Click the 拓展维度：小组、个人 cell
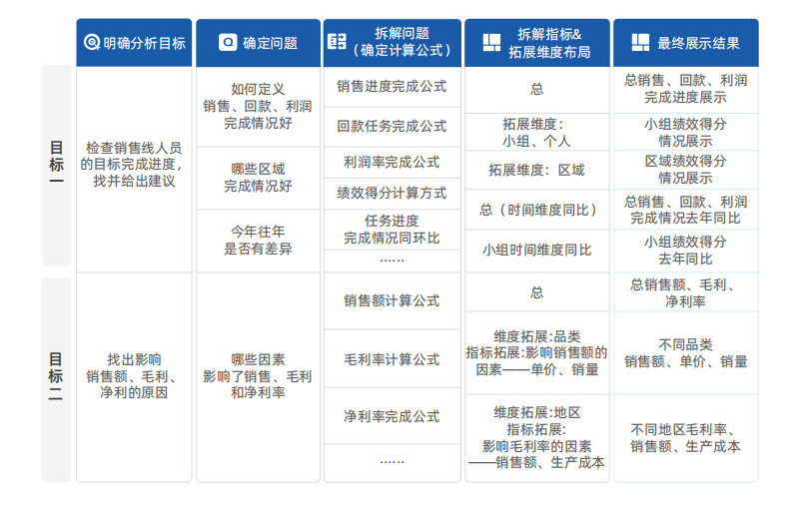 coord(537,133)
